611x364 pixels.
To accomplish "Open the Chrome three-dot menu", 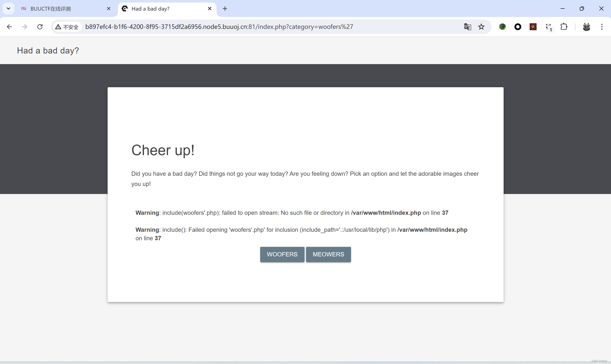I will (x=602, y=27).
